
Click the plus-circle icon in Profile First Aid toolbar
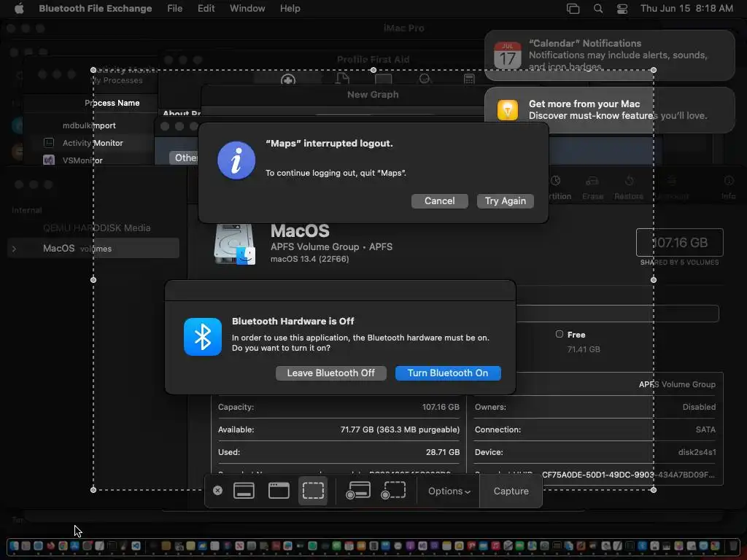[x=287, y=79]
